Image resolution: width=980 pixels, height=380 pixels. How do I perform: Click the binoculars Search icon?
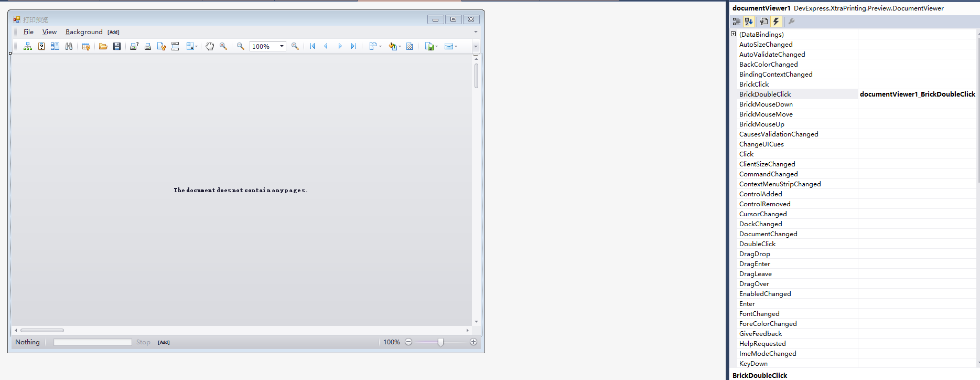tap(69, 46)
